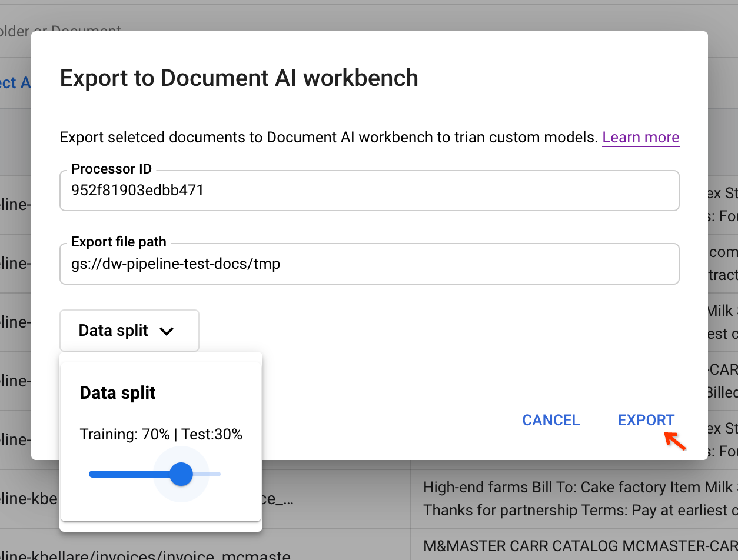Click the Data split chevron arrow
This screenshot has height=560, width=738.
coord(167,331)
